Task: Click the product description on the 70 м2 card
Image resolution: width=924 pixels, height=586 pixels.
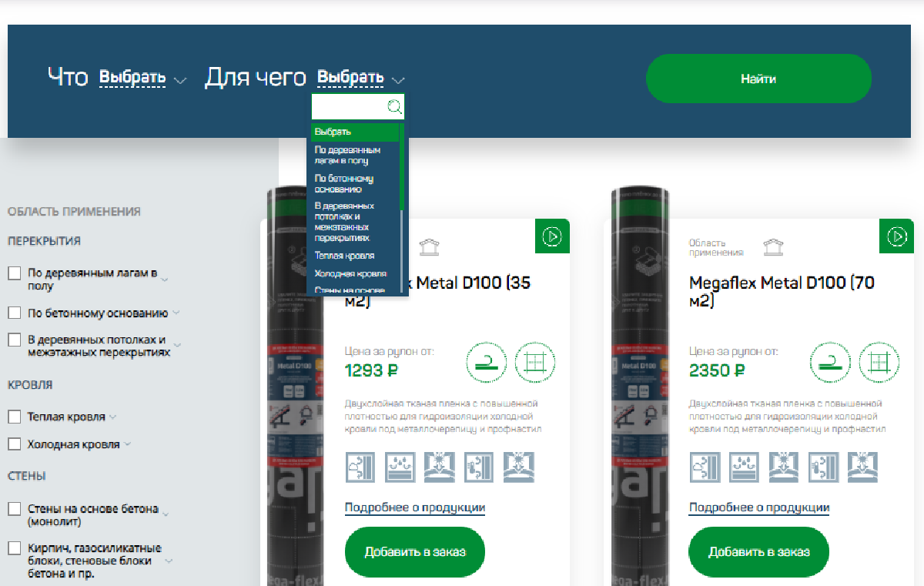Action: tap(787, 416)
